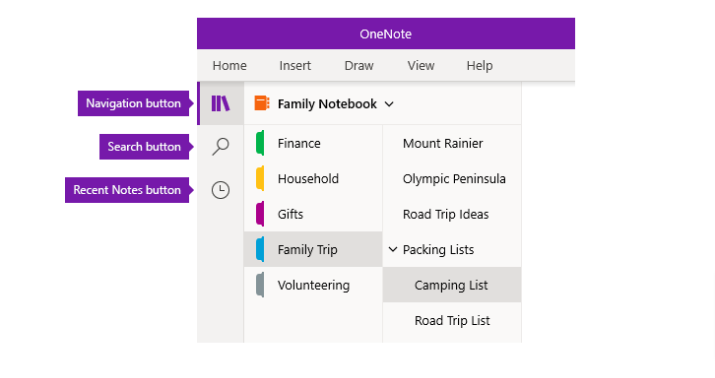The width and height of the screenshot is (715, 378).
Task: Click the magenta Gifts section tab icon
Action: [260, 214]
